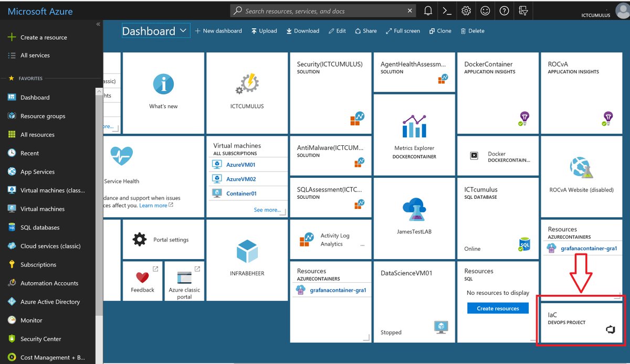The width and height of the screenshot is (630, 364).
Task: Click Upload in the dashboard toolbar
Action: click(264, 31)
